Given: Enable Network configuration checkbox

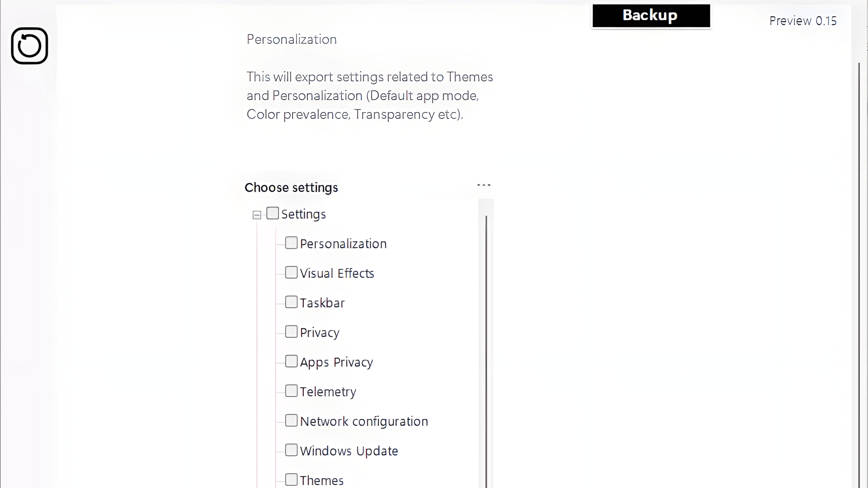Looking at the screenshot, I should [291, 420].
